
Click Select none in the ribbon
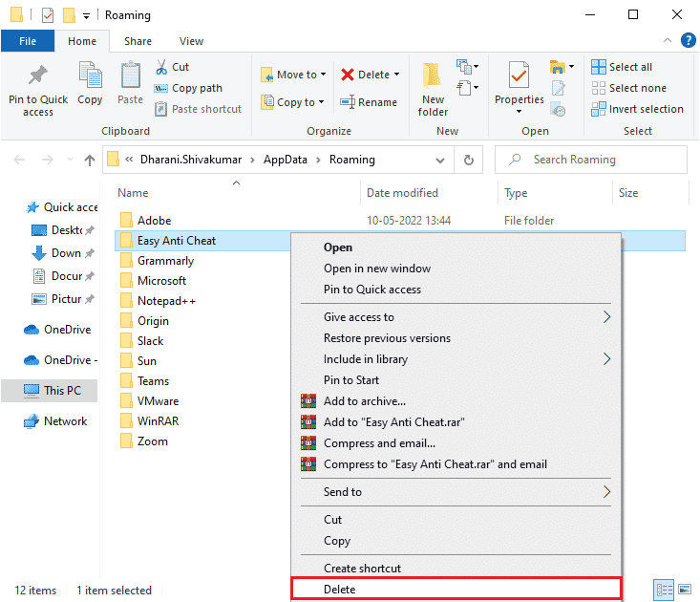coord(629,88)
